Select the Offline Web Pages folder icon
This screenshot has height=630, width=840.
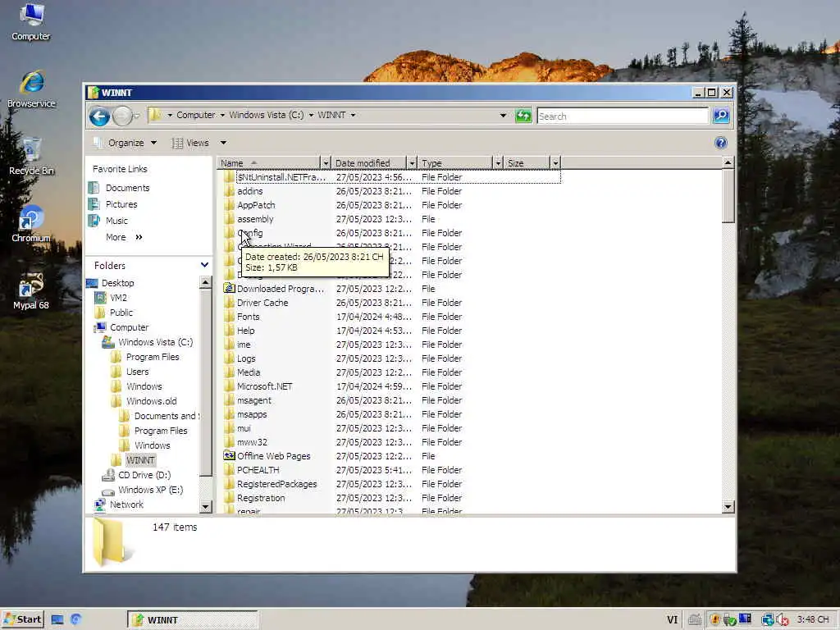230,455
